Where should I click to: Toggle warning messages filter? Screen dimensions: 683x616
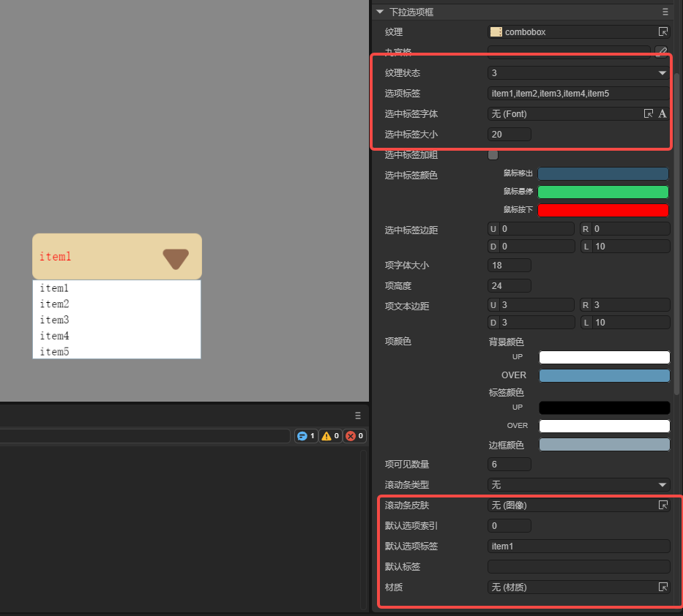coord(330,436)
